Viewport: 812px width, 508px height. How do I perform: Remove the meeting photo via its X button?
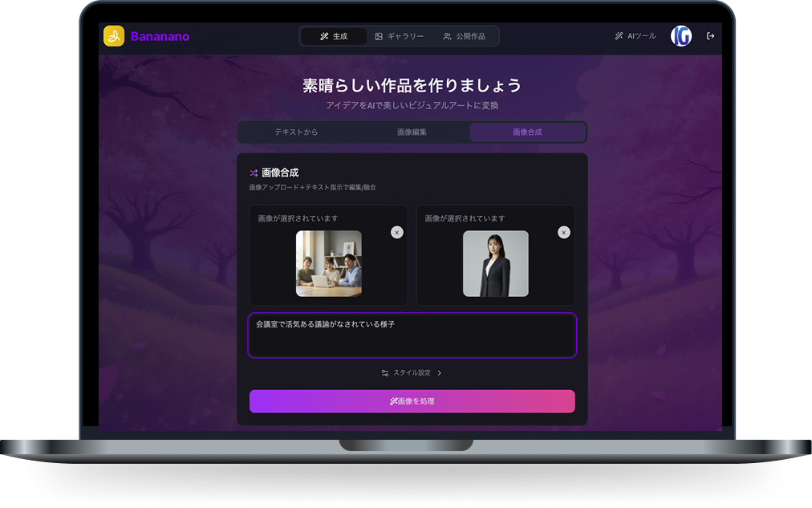pyautogui.click(x=396, y=232)
